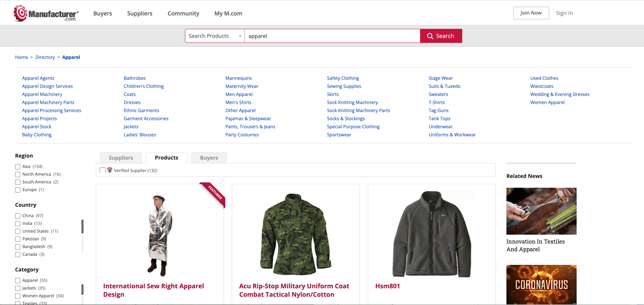Switch to the Suppliers results tab
Viewport: 644px width, 305px height.
121,158
